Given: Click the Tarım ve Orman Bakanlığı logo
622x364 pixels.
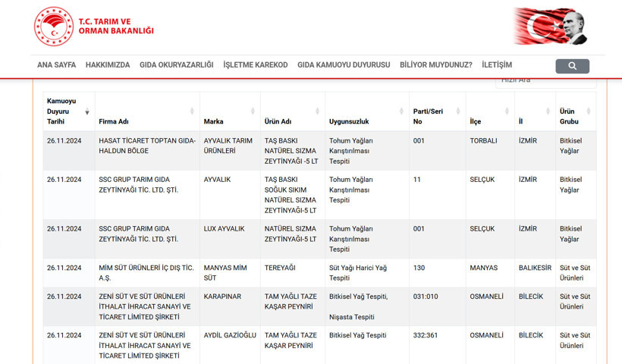Looking at the screenshot, I should point(54,27).
